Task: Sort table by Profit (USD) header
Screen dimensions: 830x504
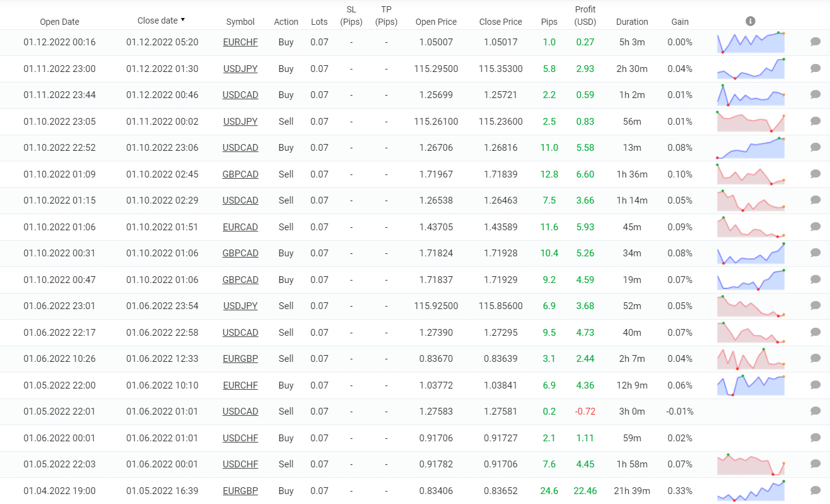Action: click(585, 16)
